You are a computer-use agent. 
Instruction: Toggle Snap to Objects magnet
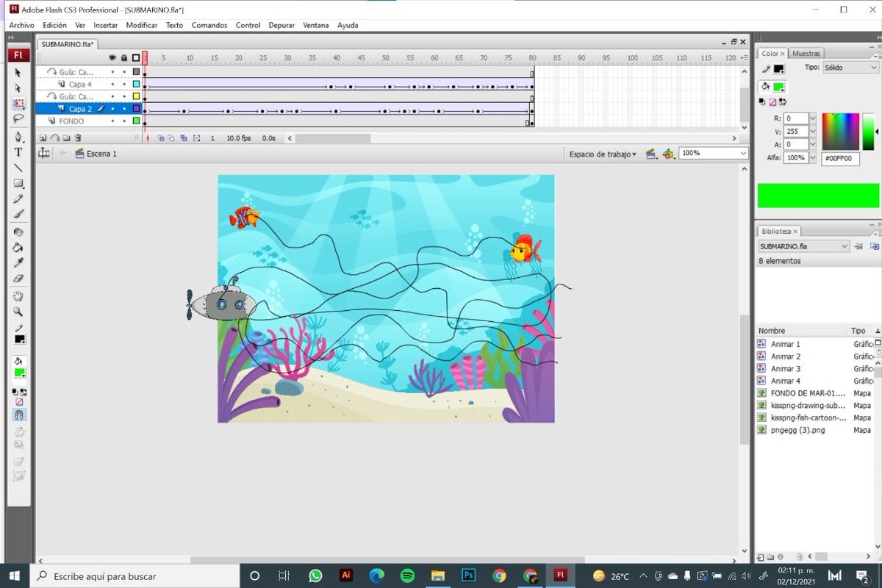pyautogui.click(x=19, y=415)
